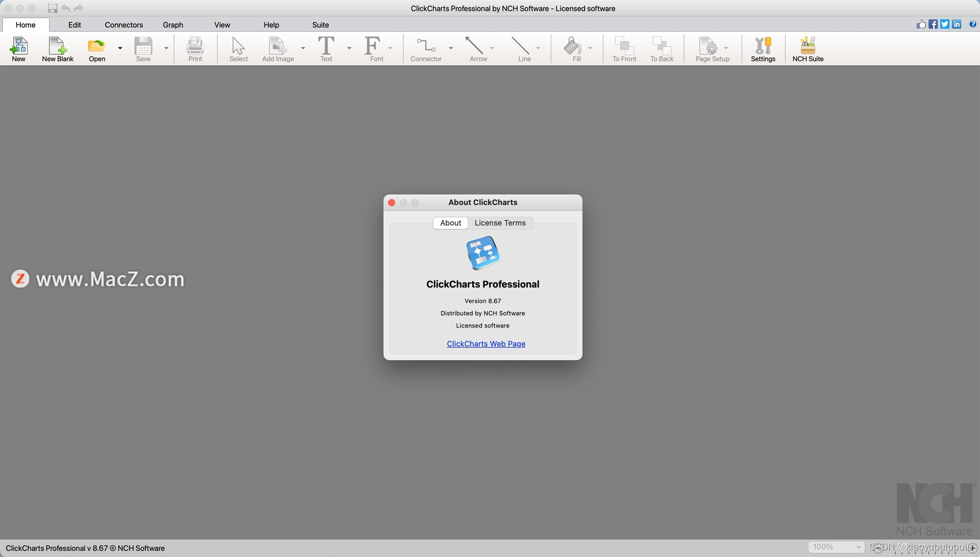The image size is (980, 557).
Task: Select the About tab in dialog
Action: coord(451,223)
